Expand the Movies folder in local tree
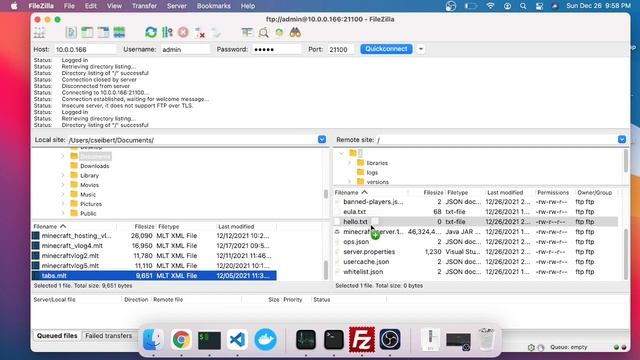The width and height of the screenshot is (640, 360). click(63, 185)
